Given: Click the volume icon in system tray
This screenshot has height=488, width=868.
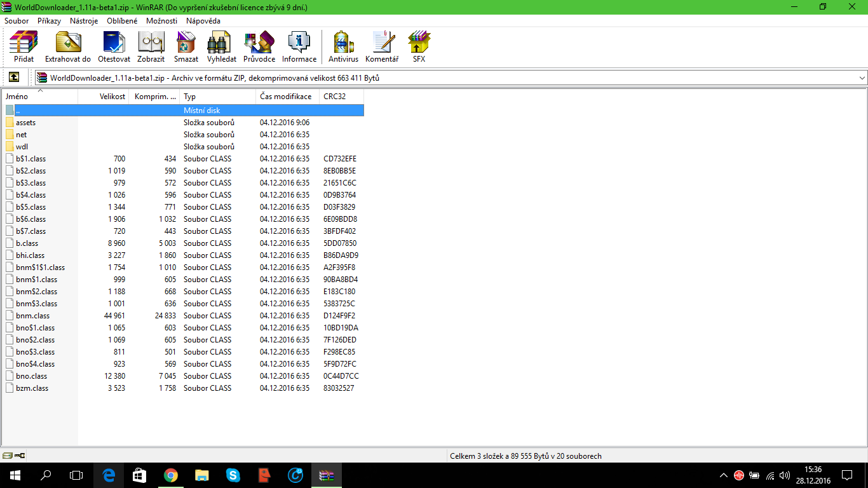Looking at the screenshot, I should point(785,475).
